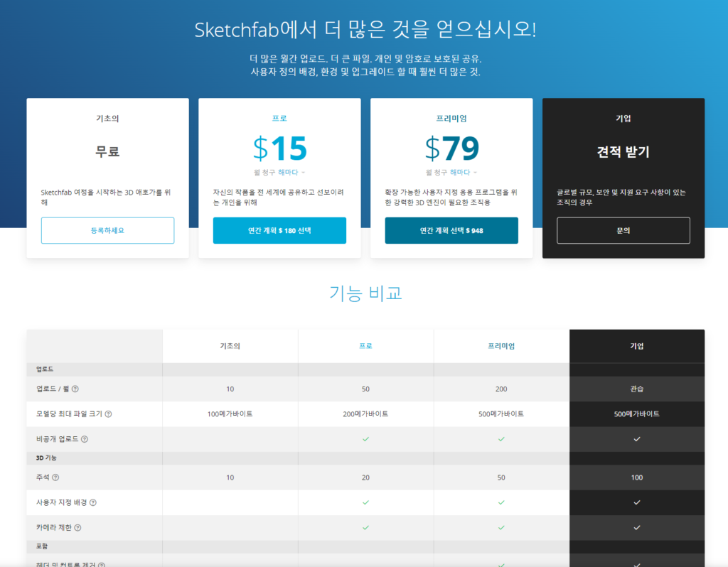Click the 기능 비교 section heading
728x567 pixels.
(x=366, y=293)
